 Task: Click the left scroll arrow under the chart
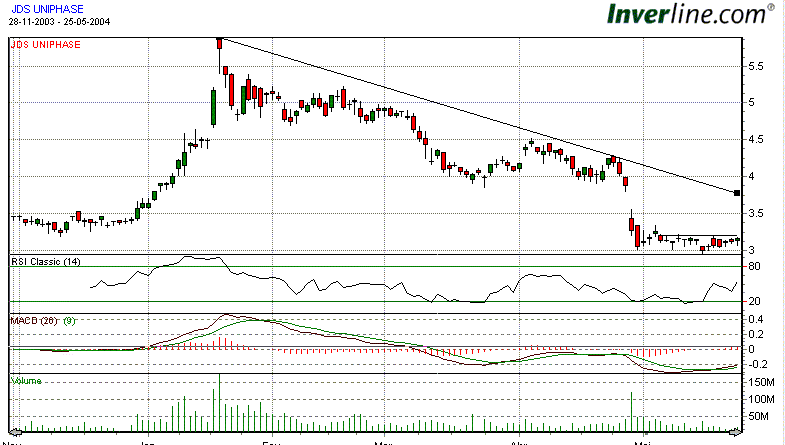(16, 431)
